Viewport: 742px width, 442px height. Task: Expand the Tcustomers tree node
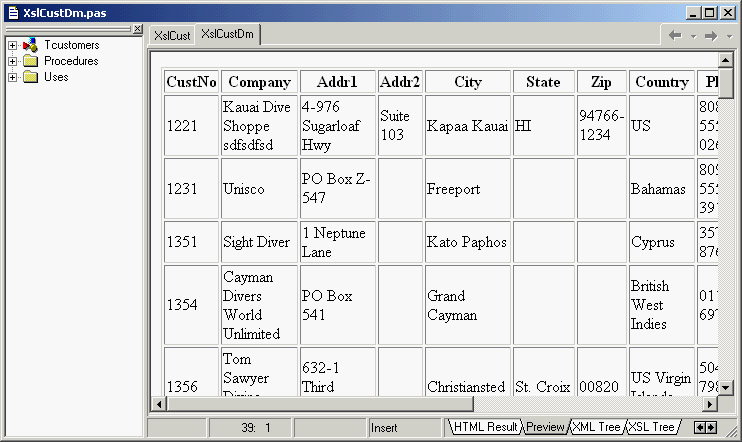[12, 45]
